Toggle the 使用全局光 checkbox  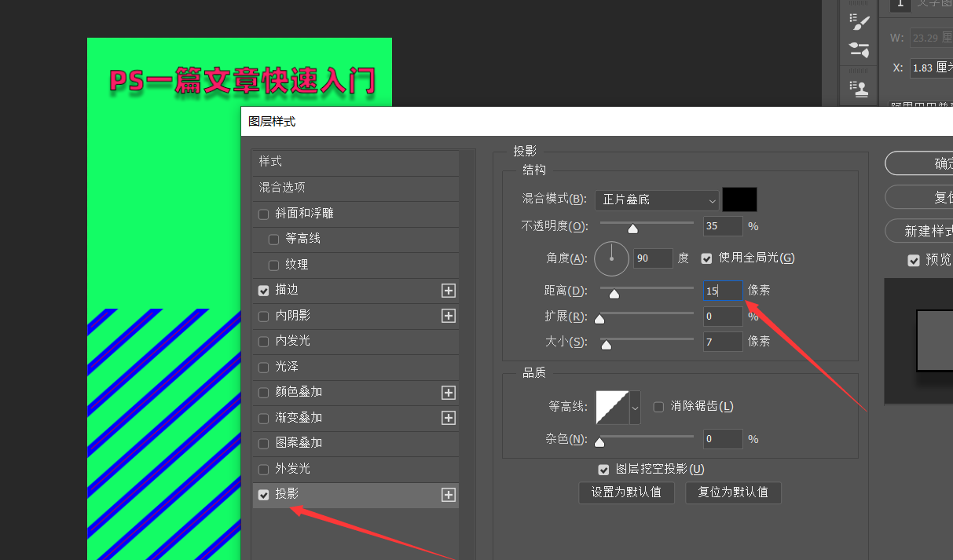pos(706,258)
